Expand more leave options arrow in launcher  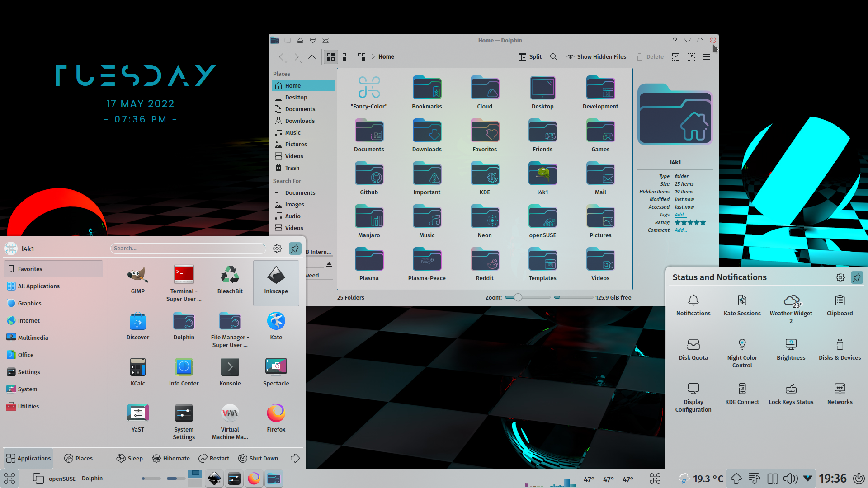[295, 458]
